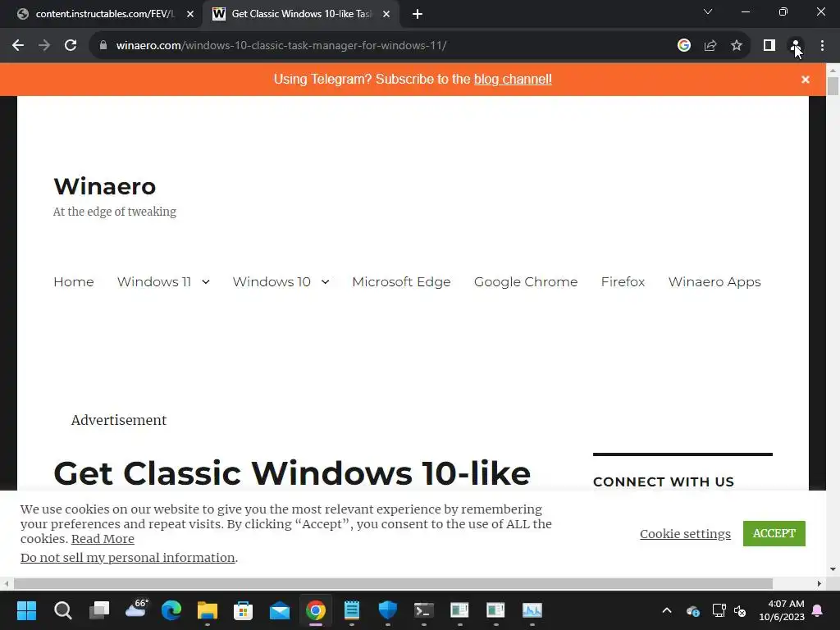Open Notepad from the taskbar

(x=351, y=610)
